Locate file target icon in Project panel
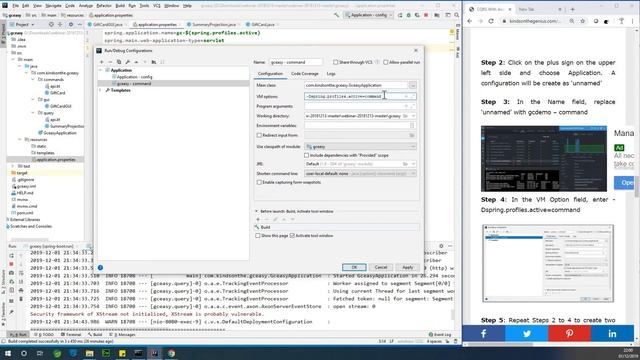The width and height of the screenshot is (640, 360). point(51,24)
